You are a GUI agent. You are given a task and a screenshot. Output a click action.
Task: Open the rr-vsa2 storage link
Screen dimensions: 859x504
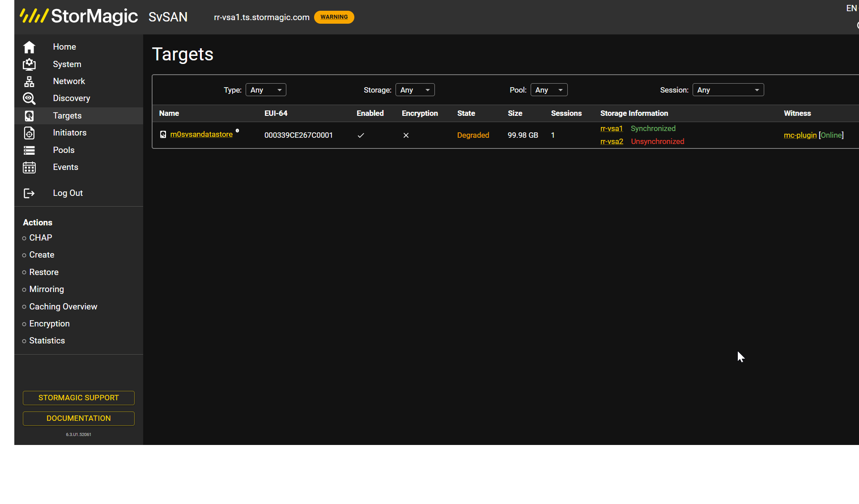tap(612, 142)
